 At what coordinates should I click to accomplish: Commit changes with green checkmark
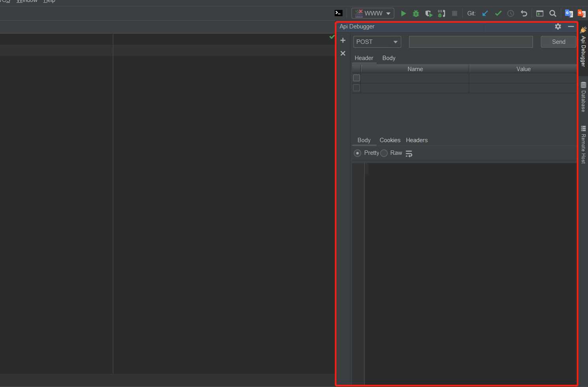(x=498, y=13)
